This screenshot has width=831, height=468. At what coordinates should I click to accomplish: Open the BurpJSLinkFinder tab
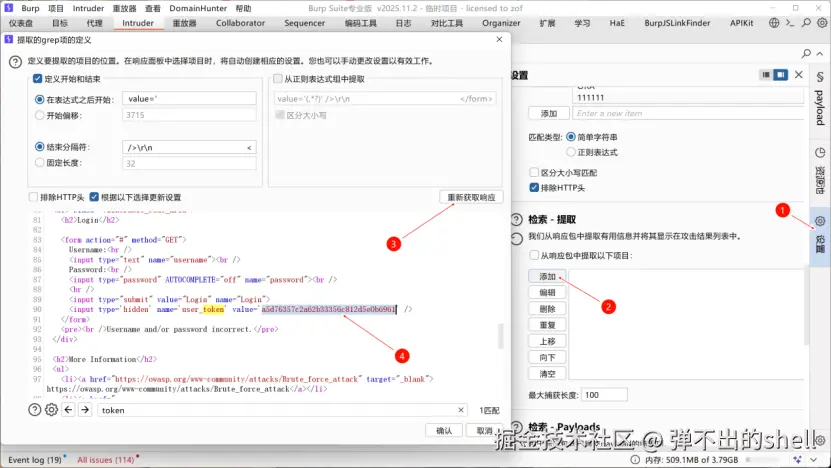[677, 23]
